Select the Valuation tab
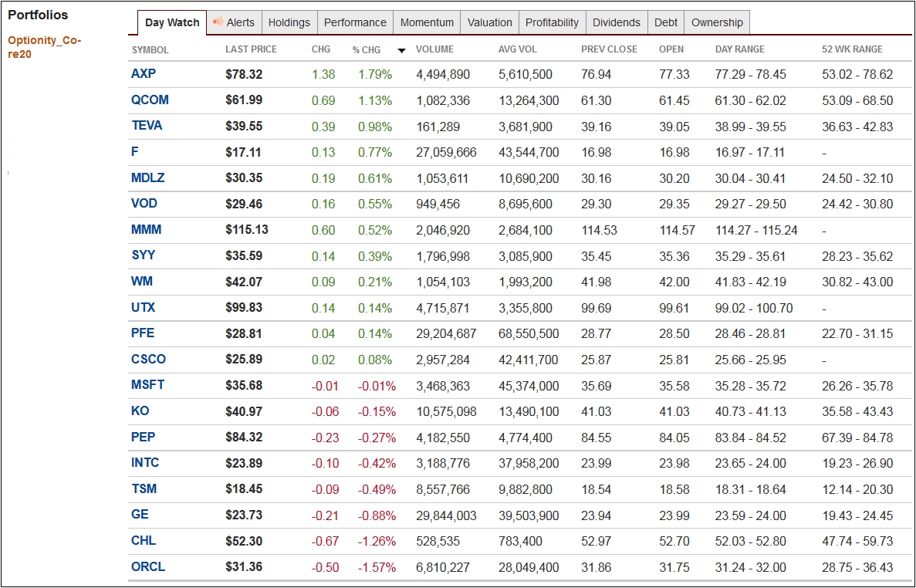 (489, 23)
